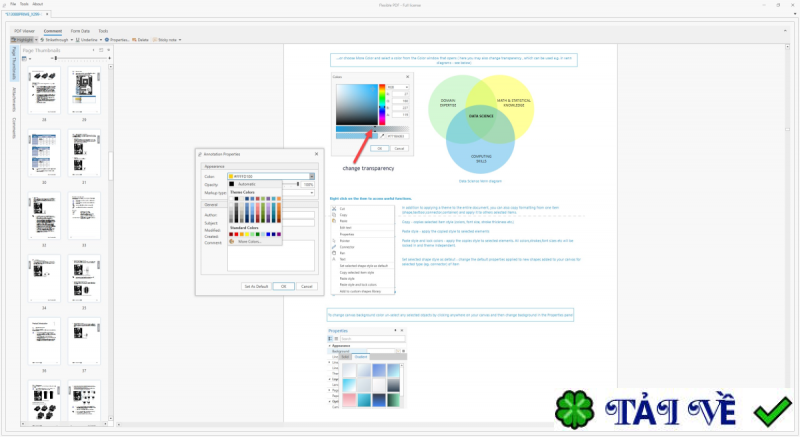Screen dimensions: 800x437
Task: Open page 37 thumbnail
Action: (x=84, y=341)
